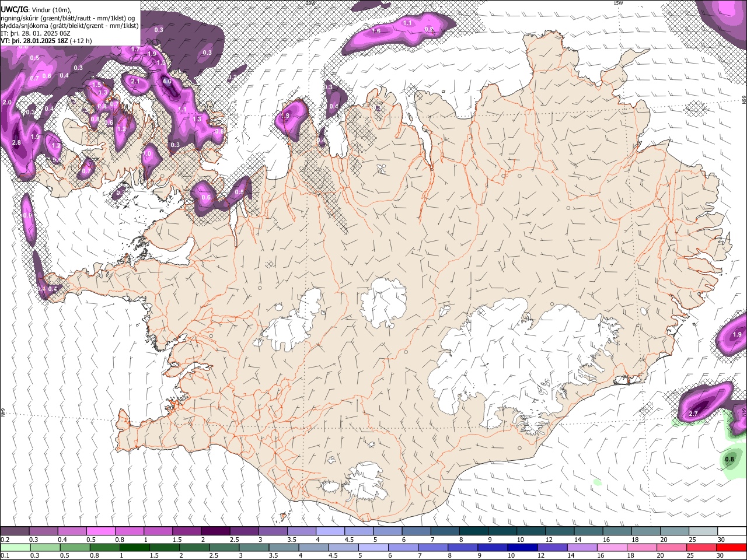This screenshot has width=747, height=560.
Task: Click the 20W longitude label
Action: click(310, 3)
